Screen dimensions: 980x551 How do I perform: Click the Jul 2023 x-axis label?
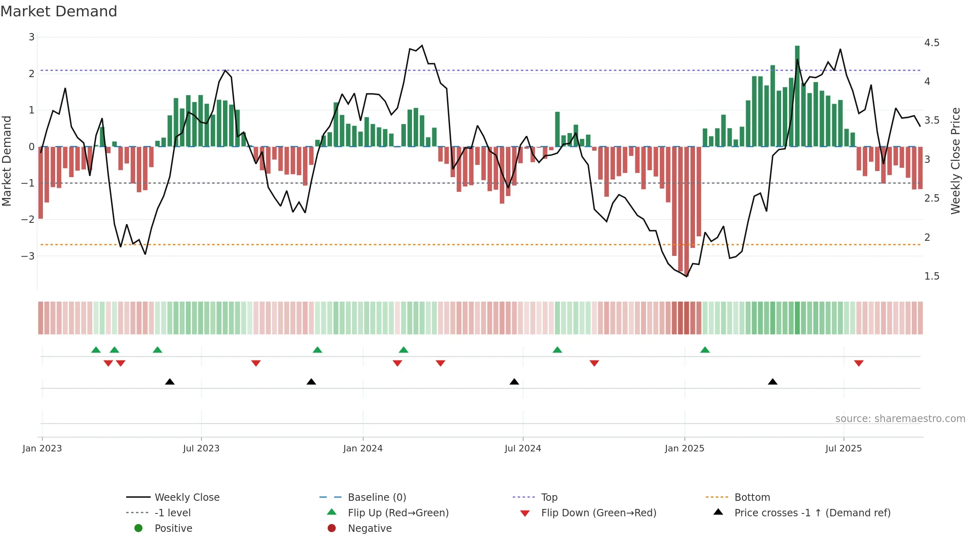coord(201,448)
